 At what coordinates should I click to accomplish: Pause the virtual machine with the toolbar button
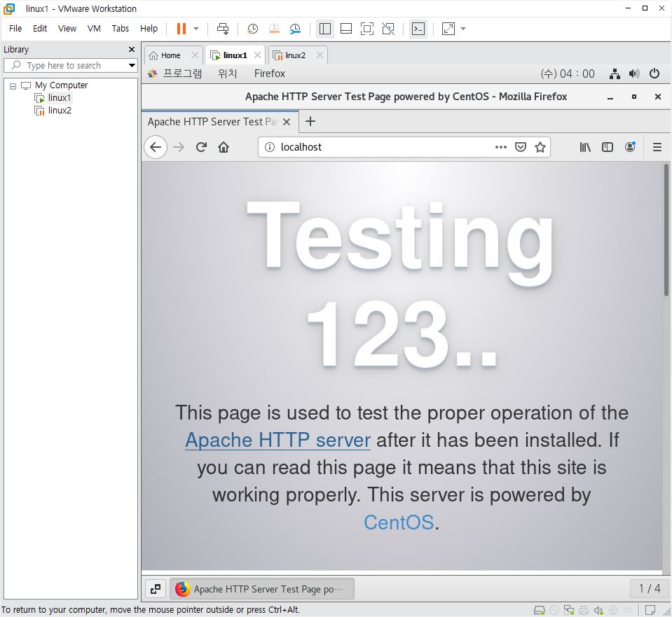pos(181,29)
